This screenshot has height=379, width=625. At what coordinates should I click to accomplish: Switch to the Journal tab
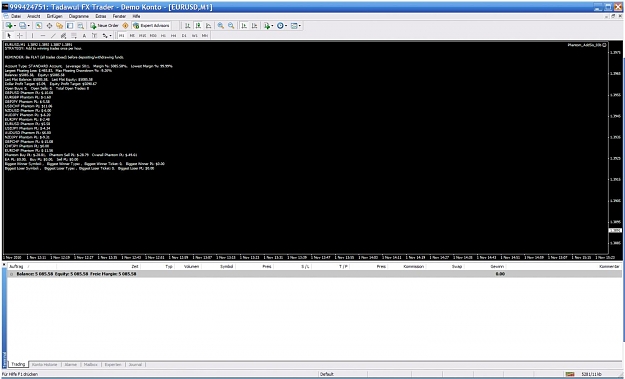coord(135,364)
